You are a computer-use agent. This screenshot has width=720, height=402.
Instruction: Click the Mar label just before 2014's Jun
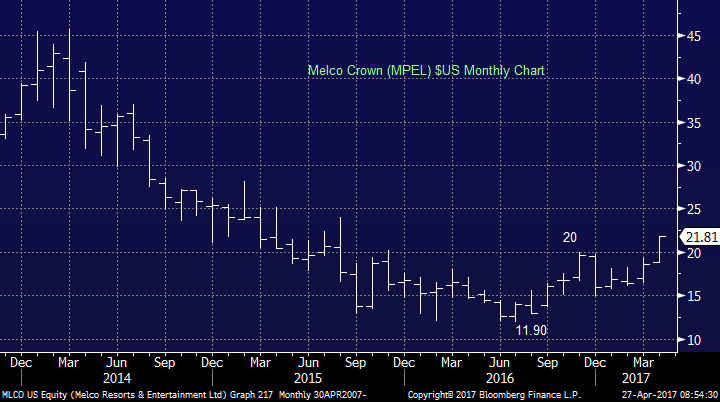[x=68, y=363]
